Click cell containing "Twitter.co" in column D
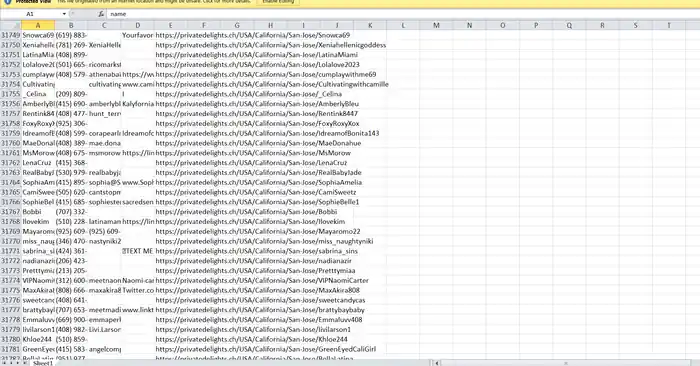Viewport: 700px width, 366px height. pyautogui.click(x=138, y=290)
